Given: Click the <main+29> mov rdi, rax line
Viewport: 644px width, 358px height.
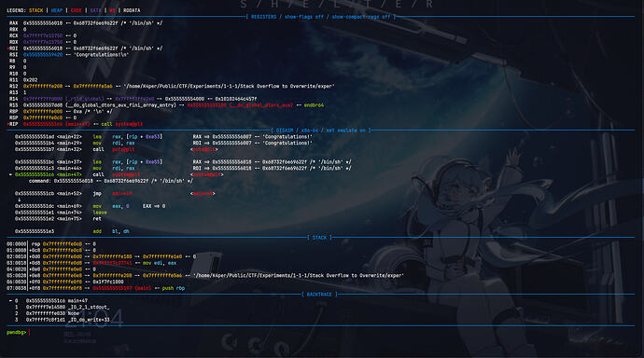Looking at the screenshot, I should pyautogui.click(x=163, y=143).
